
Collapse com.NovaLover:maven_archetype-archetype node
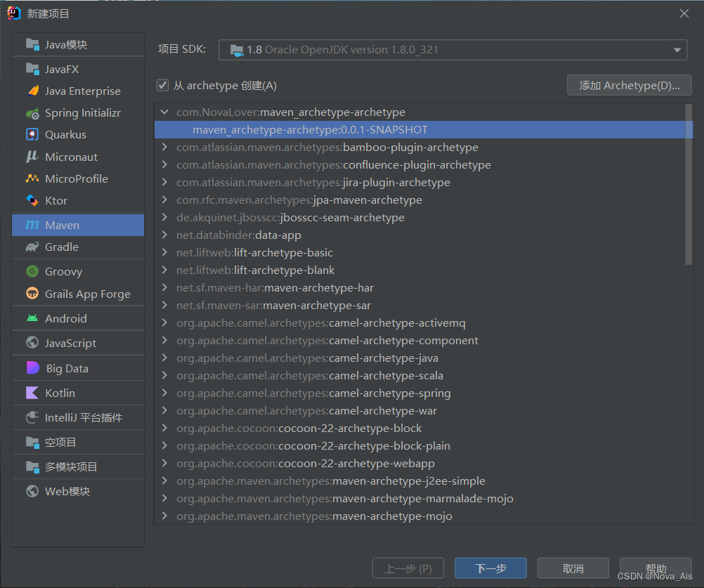[165, 112]
